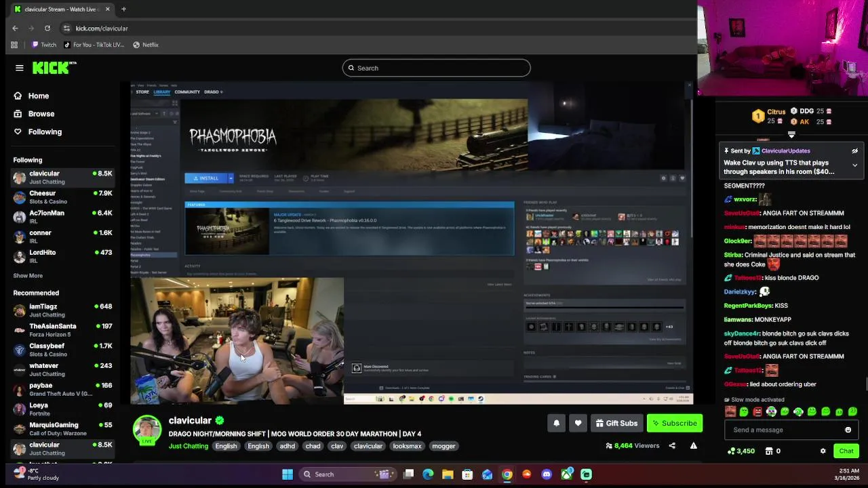Open Just Chatting category link
This screenshot has width=868, height=488.
[x=189, y=446]
